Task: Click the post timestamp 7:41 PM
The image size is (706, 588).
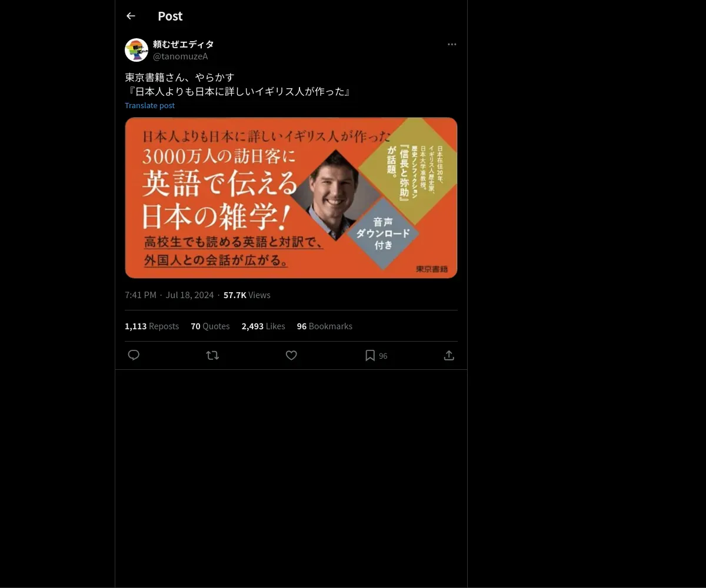Action: tap(141, 295)
